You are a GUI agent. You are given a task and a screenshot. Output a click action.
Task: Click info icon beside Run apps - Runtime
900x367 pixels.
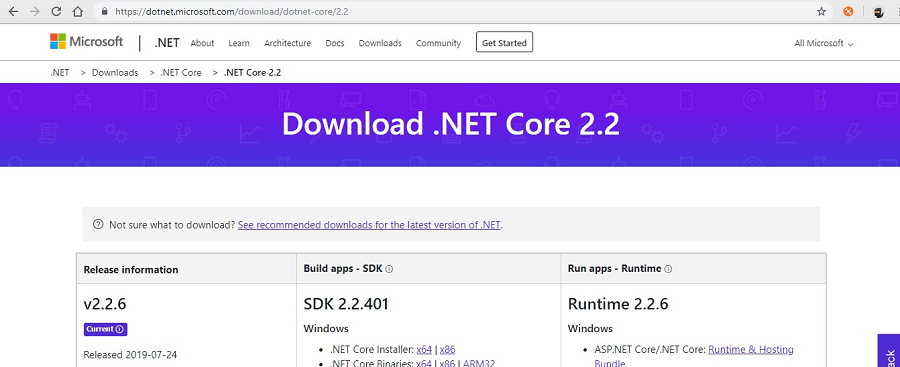[x=668, y=269]
